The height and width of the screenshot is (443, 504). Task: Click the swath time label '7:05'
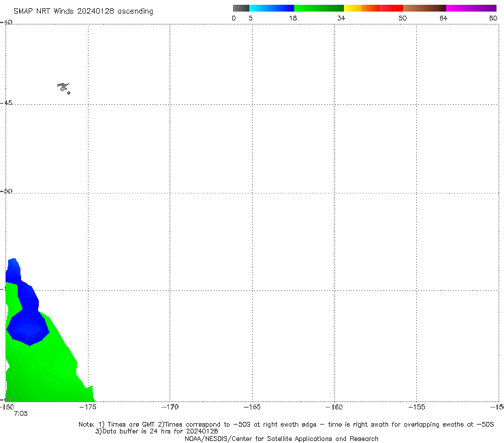21,414
